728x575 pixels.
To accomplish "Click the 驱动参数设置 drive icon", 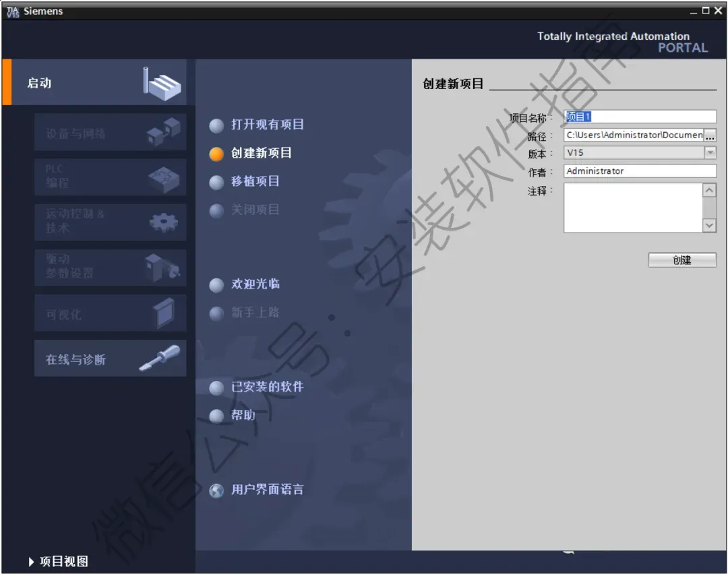I will (162, 268).
